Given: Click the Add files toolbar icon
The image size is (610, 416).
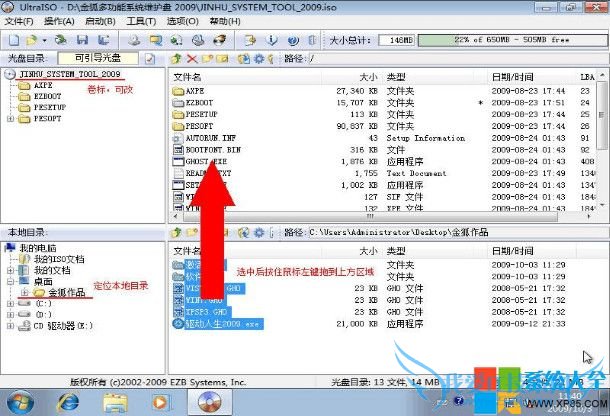Looking at the screenshot, I should pos(250,40).
